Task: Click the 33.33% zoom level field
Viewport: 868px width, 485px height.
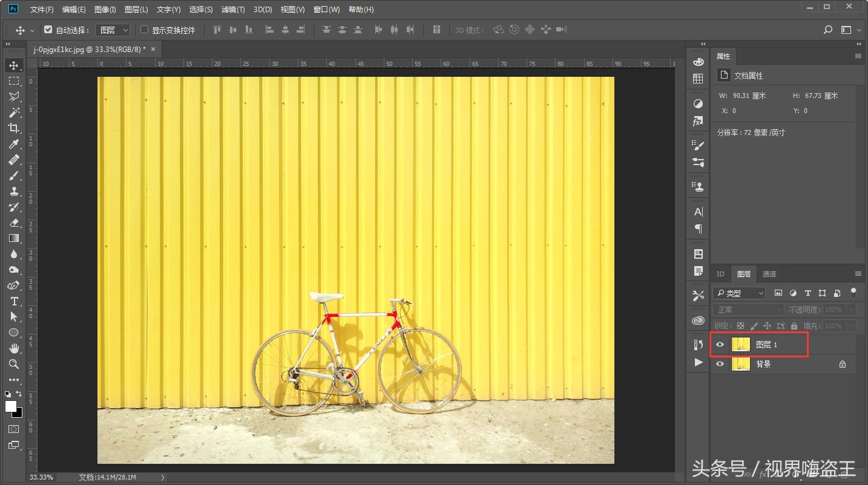Action: tap(41, 477)
